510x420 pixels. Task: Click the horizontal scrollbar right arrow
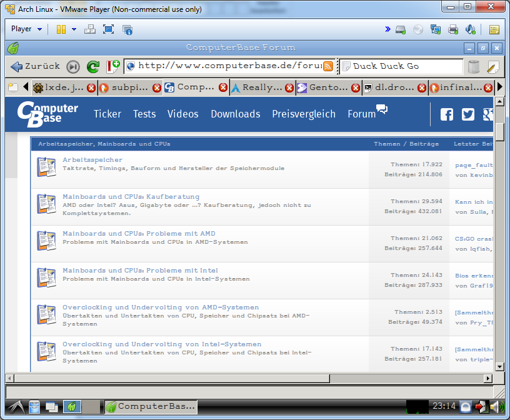click(x=487, y=378)
